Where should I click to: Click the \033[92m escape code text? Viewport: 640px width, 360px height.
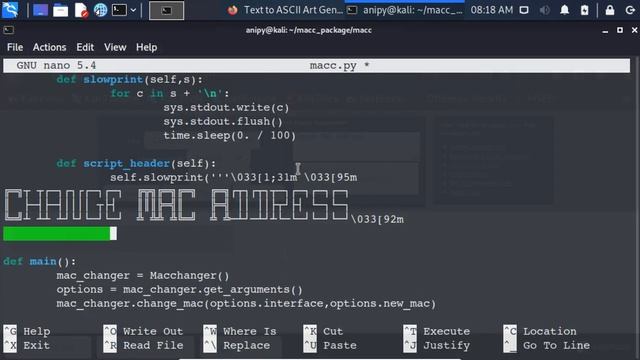point(377,220)
